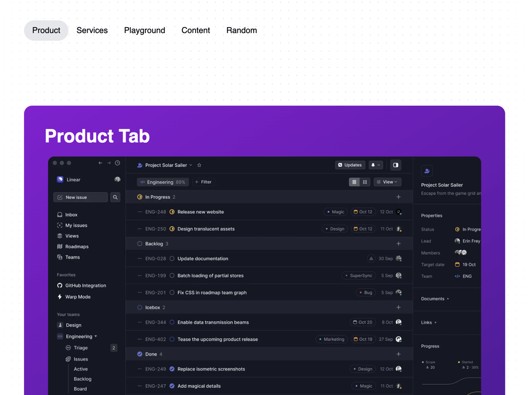Open Warp Mode favorite
Screen dimensions: 532x395
74,296
